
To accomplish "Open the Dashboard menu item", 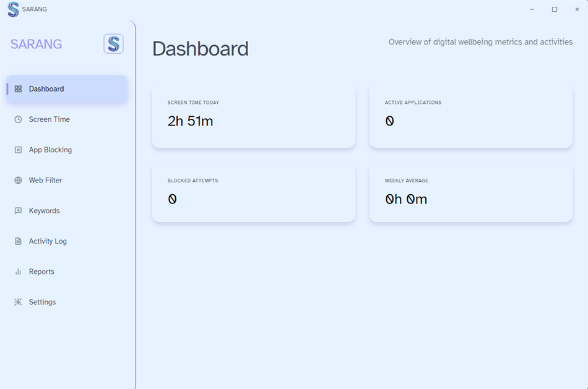I will click(x=67, y=89).
